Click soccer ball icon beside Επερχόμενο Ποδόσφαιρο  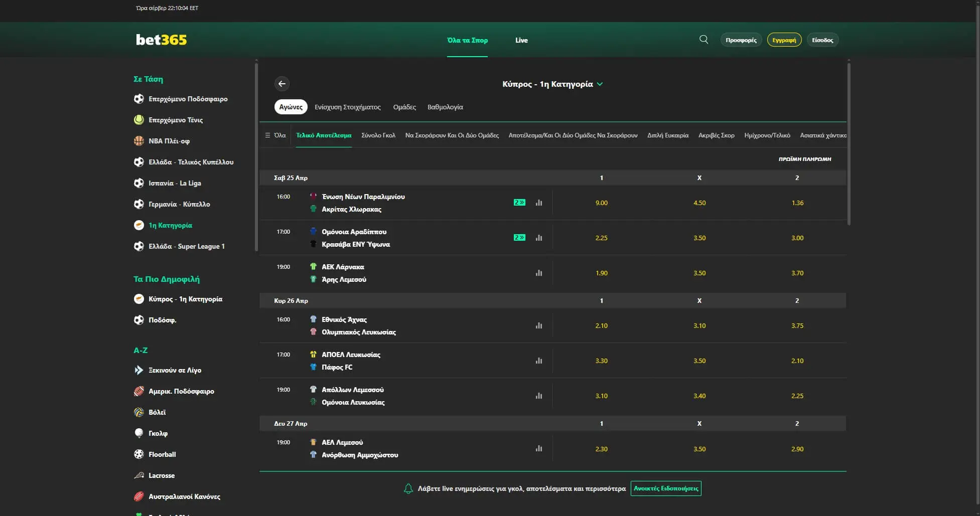(139, 99)
